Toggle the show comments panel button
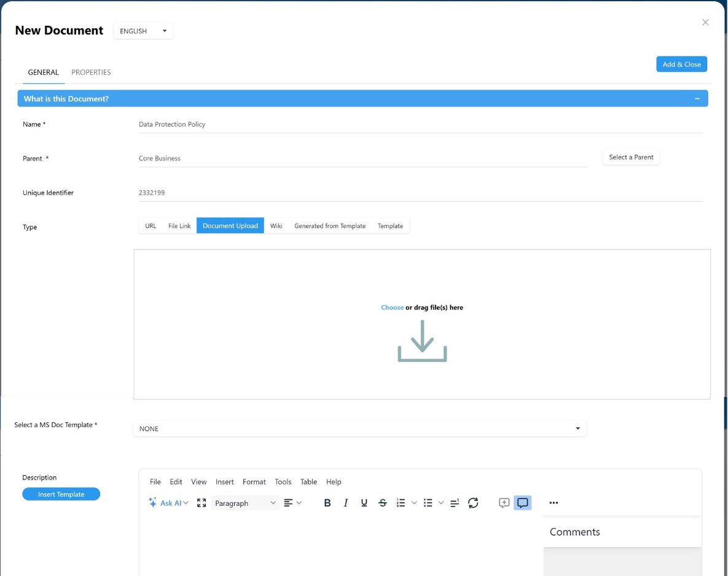 pos(522,503)
